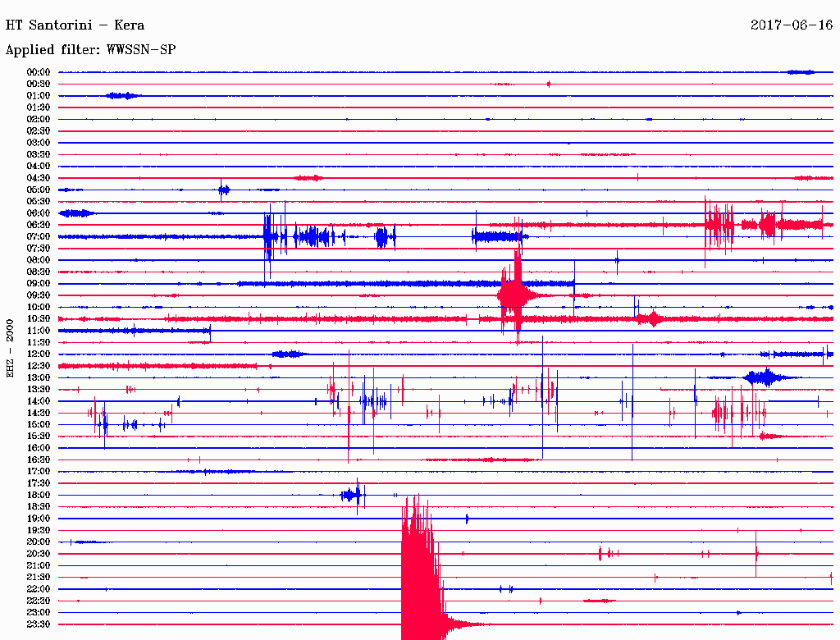Select the 23:30 time label
The image size is (840, 640).
click(x=39, y=624)
